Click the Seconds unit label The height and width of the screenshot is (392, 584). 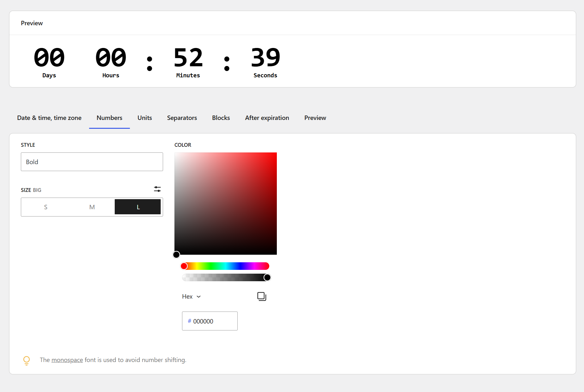[265, 75]
